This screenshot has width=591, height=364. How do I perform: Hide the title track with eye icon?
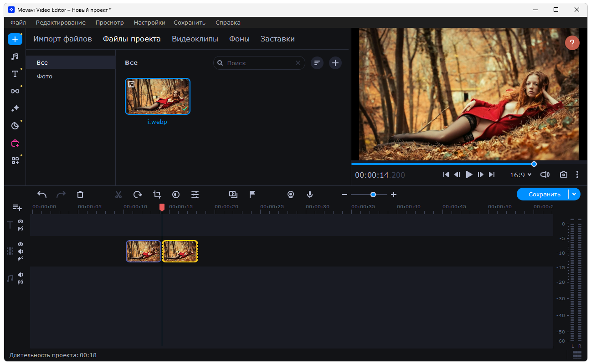point(21,221)
